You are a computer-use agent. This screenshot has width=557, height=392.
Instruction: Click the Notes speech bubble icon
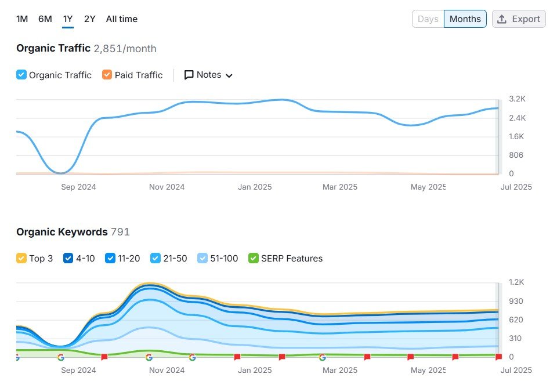[x=189, y=75]
